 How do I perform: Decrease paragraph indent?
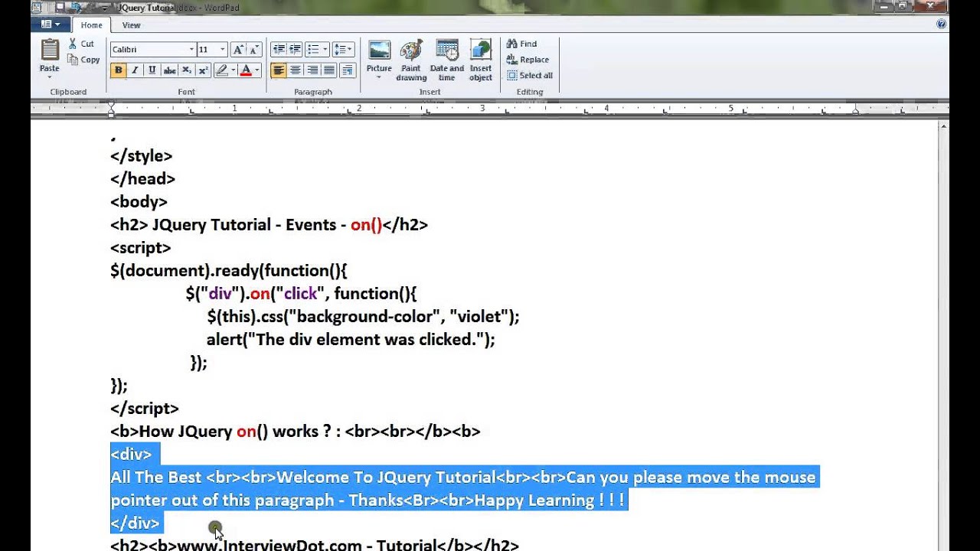point(278,50)
